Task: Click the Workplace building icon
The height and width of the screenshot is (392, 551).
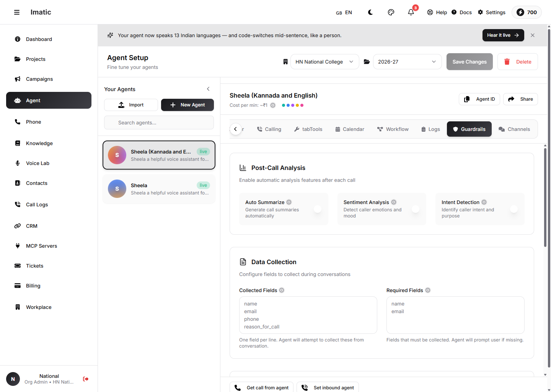Action: click(18, 307)
